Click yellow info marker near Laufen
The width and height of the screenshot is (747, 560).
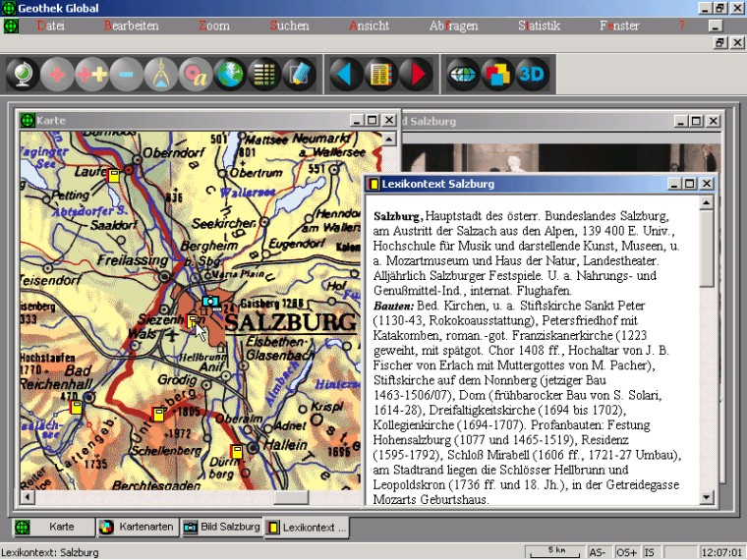114,176
